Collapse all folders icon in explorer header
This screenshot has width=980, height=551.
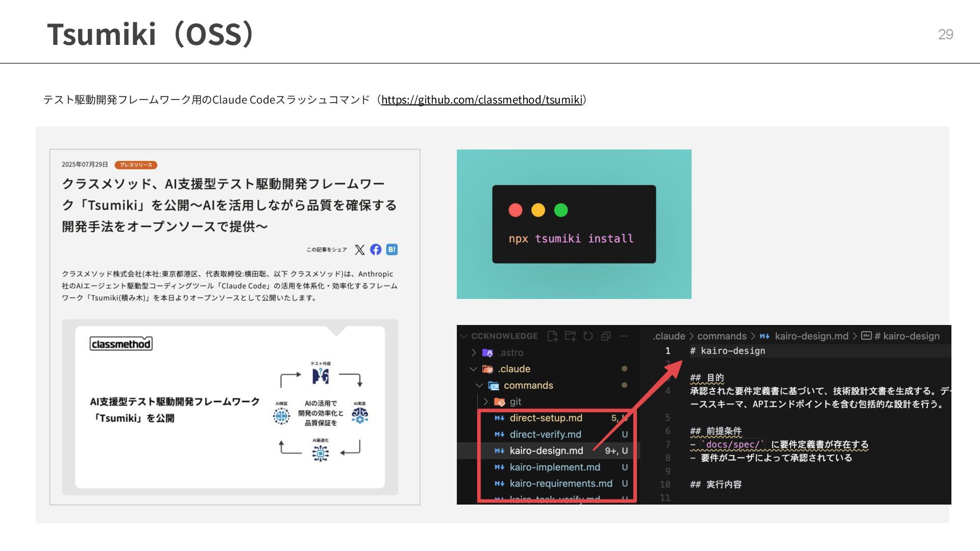click(606, 336)
